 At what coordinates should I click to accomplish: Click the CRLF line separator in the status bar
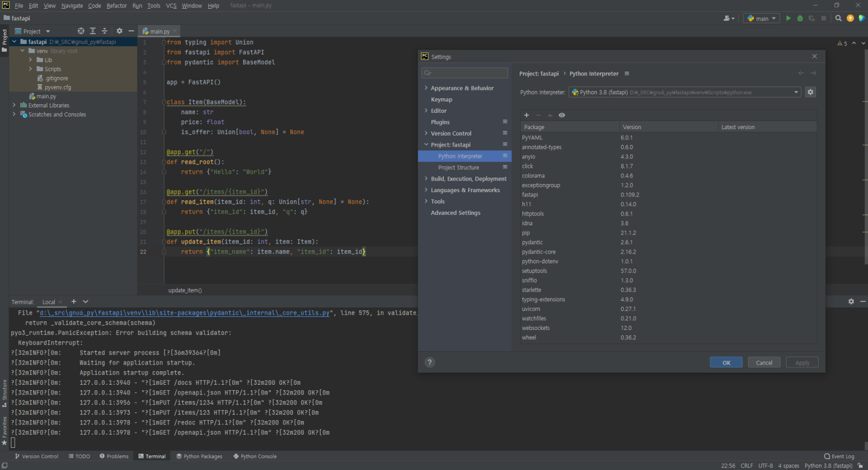pyautogui.click(x=746, y=466)
